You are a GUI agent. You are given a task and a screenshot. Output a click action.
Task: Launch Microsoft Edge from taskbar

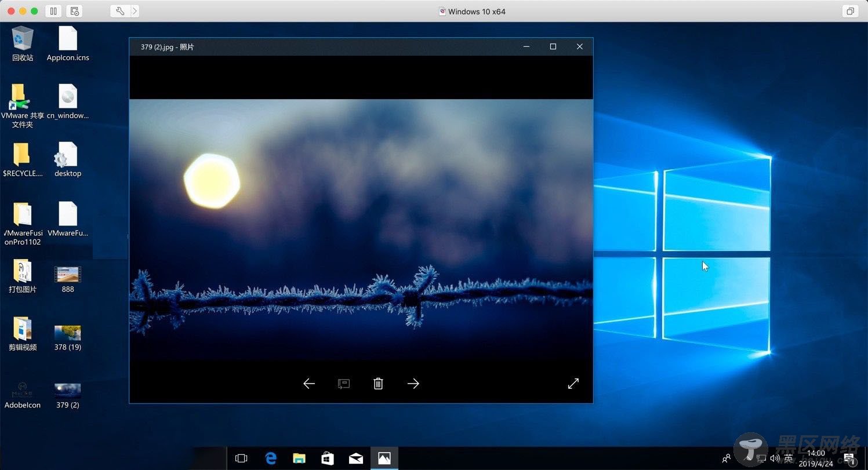(x=270, y=458)
